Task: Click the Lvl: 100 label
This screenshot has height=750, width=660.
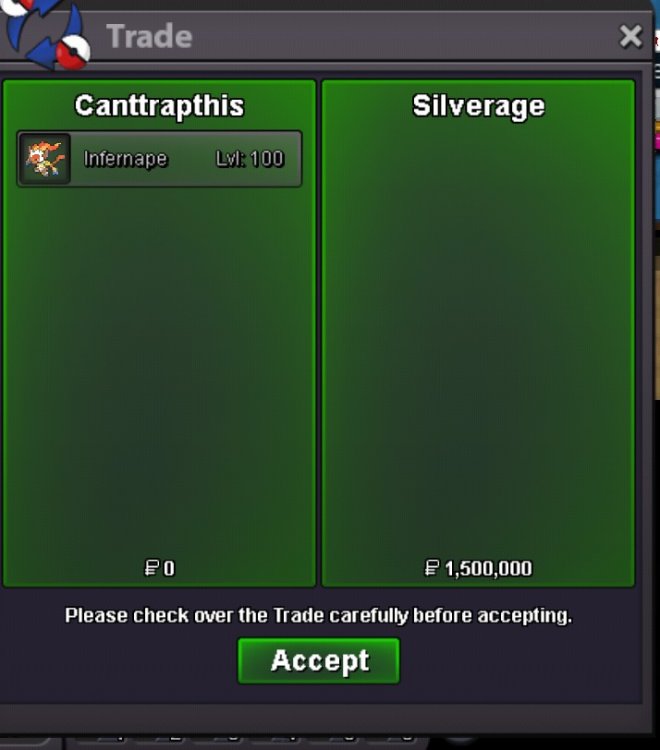Action: (250, 159)
